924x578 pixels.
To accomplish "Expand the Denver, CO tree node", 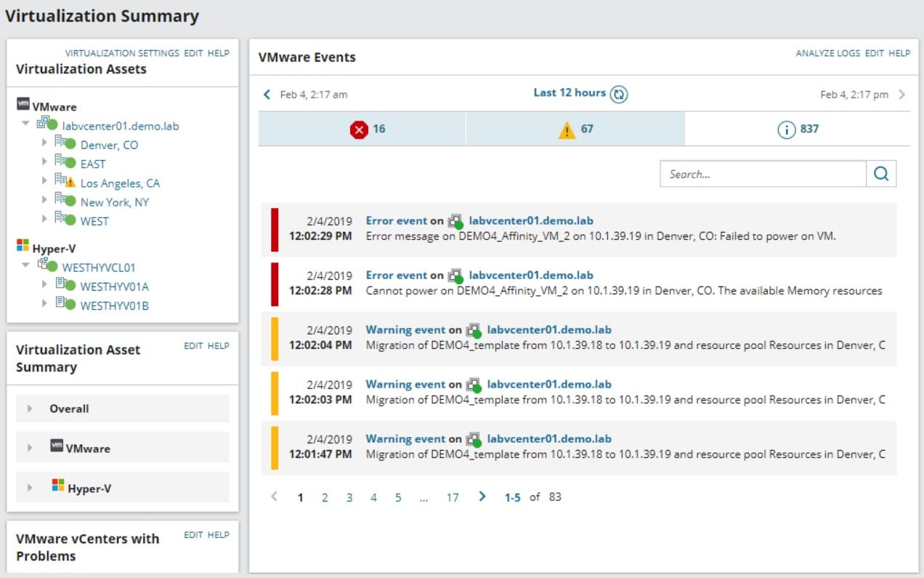I will pos(44,143).
